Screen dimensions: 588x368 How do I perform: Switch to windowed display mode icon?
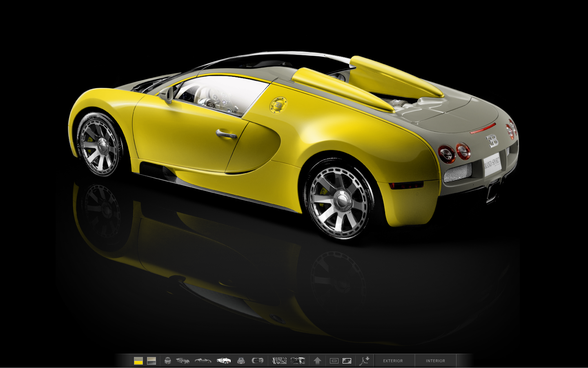click(x=334, y=361)
